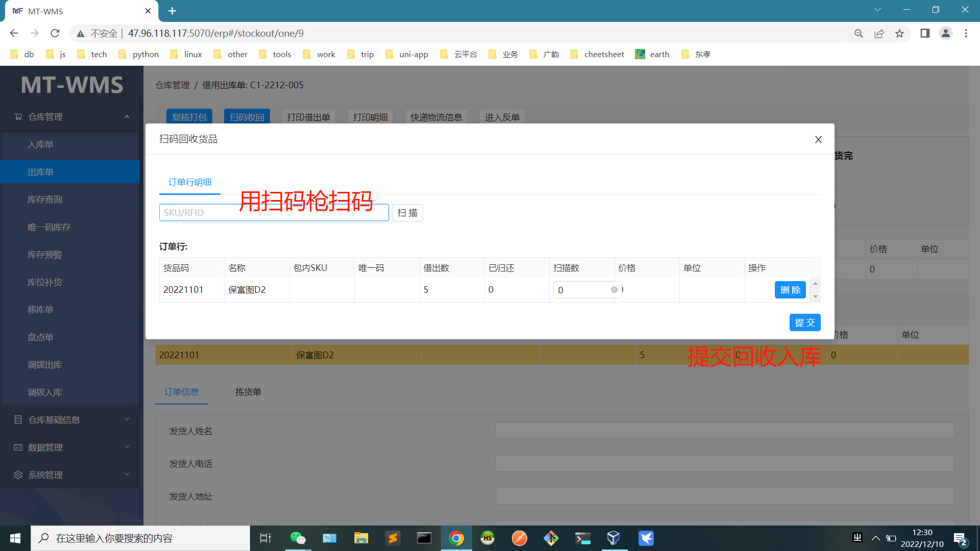Open the 唯一码库存 sidebar item
This screenshot has height=551, width=980.
(70, 227)
